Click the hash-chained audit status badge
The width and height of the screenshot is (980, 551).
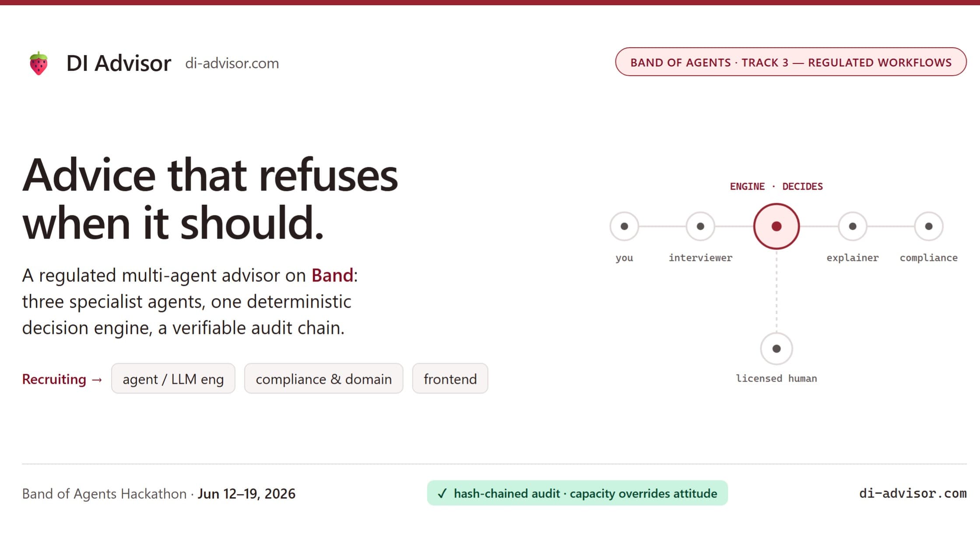pos(577,493)
